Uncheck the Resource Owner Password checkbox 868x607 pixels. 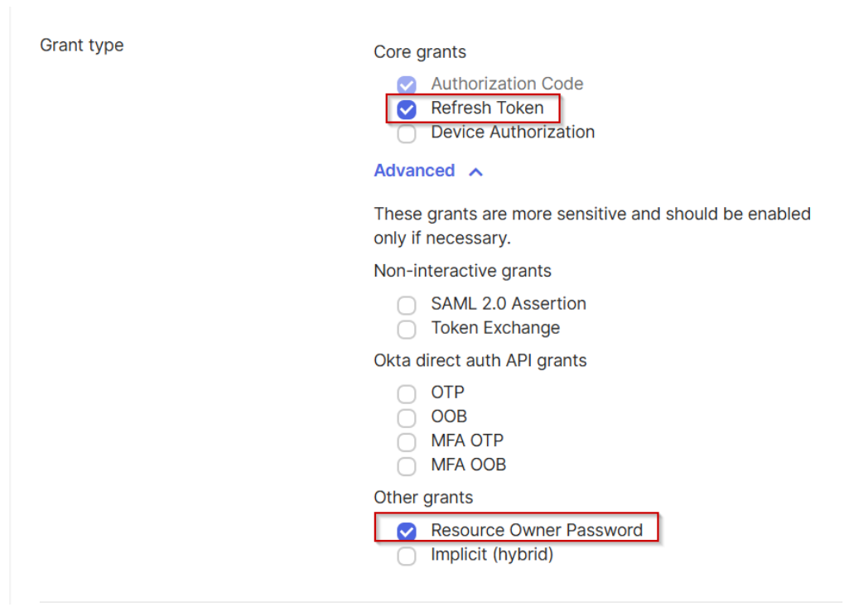[407, 531]
